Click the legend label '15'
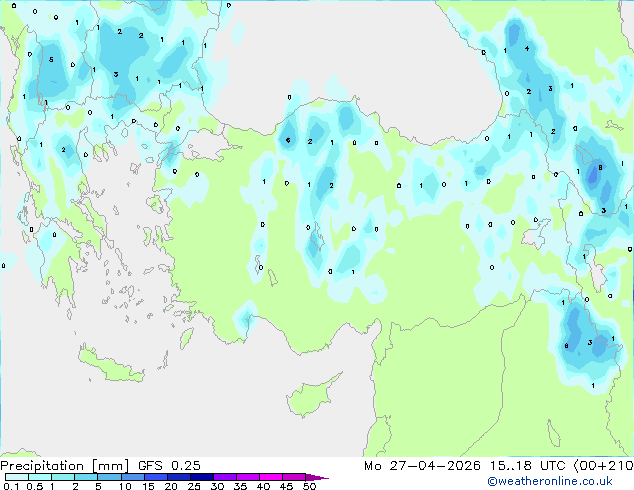The image size is (634, 490). coord(148,486)
